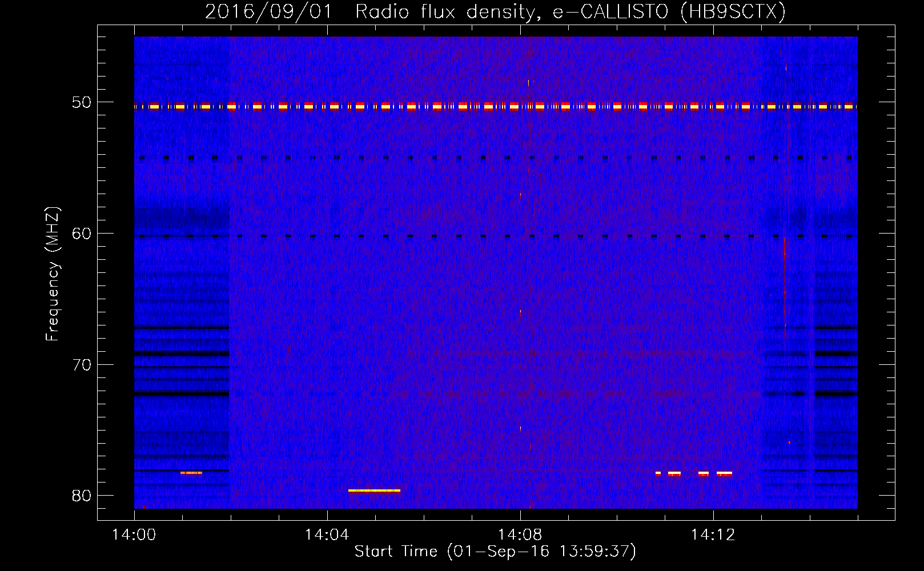Click the '50' frequency tick label
Viewport: 924px width, 571px height.
pos(82,103)
